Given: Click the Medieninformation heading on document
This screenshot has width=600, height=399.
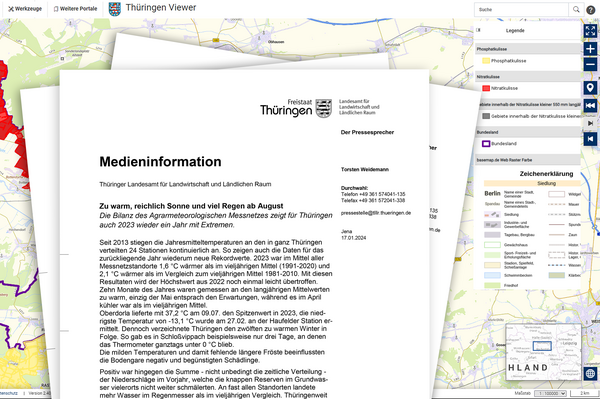Looking at the screenshot, I should [160, 162].
